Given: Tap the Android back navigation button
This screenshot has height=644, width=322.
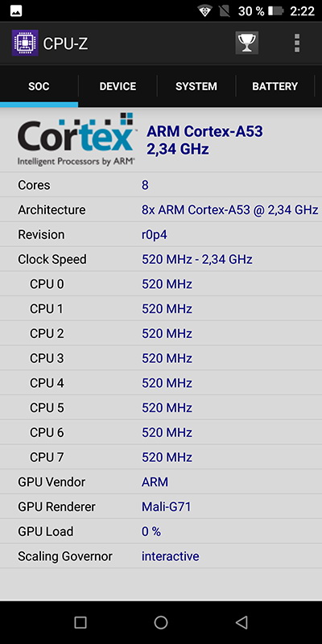Looking at the screenshot, I should pos(242,622).
